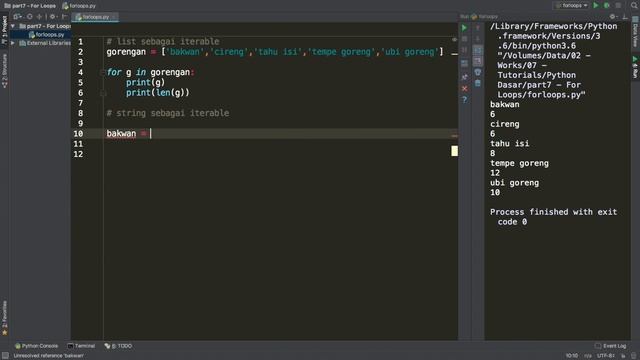
Task: Click the down arrow in Run panel
Action: click(478, 39)
